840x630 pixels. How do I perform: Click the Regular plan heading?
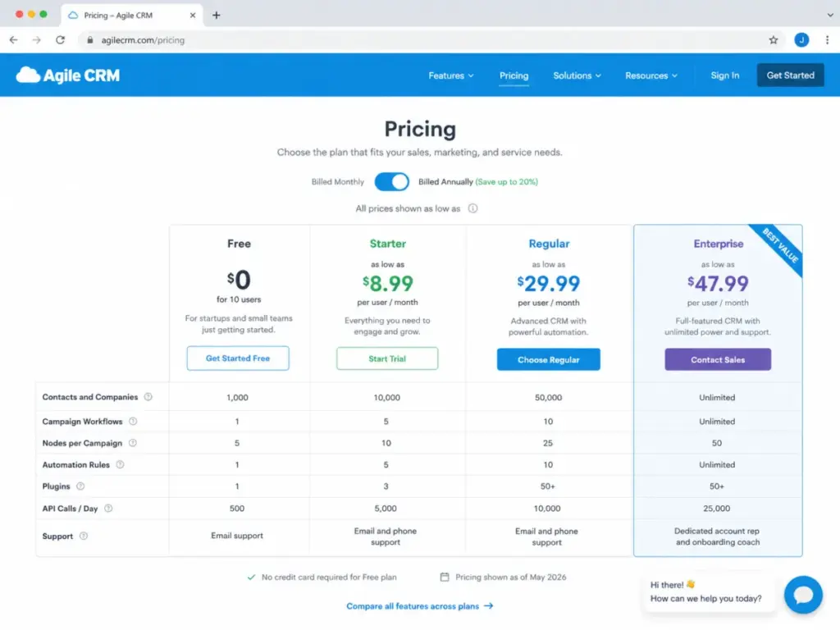point(549,244)
